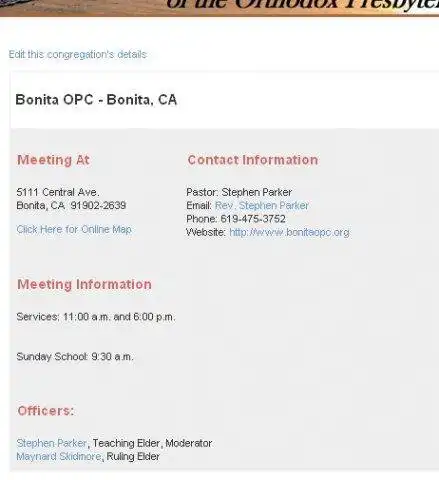Open Maynard Skidmore officer profile link
Screen dimensions: 439x480
58,456
